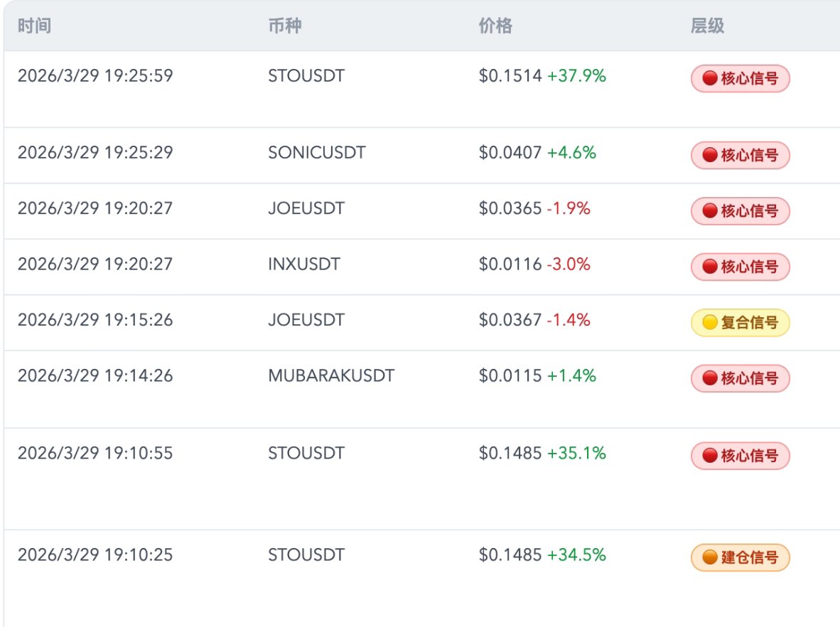Click the $0.1485 +34.5% price cell

click(542, 554)
